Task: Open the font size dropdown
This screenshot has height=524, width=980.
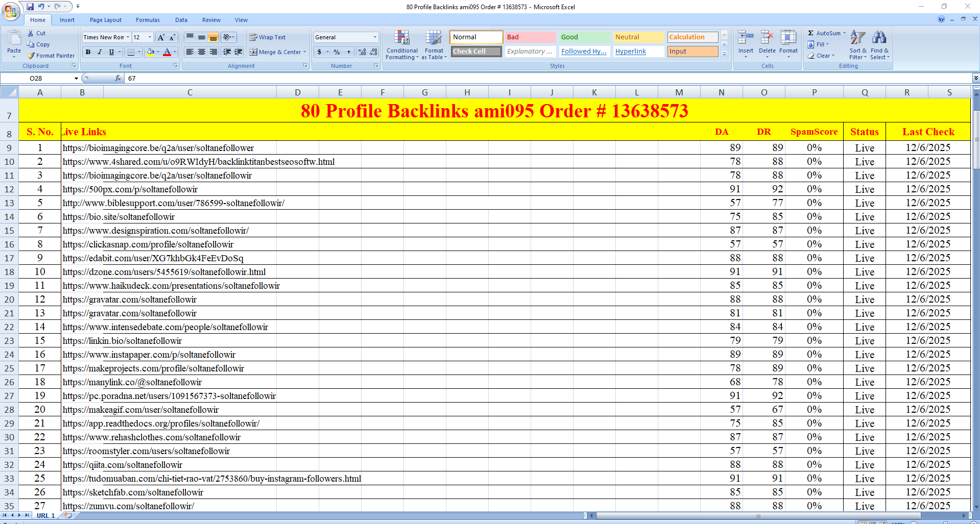Action: (149, 37)
